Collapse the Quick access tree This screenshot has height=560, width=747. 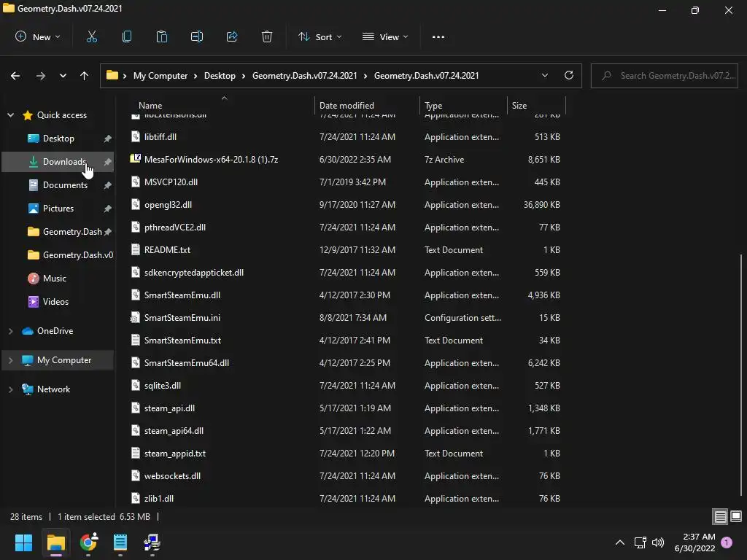coord(10,115)
